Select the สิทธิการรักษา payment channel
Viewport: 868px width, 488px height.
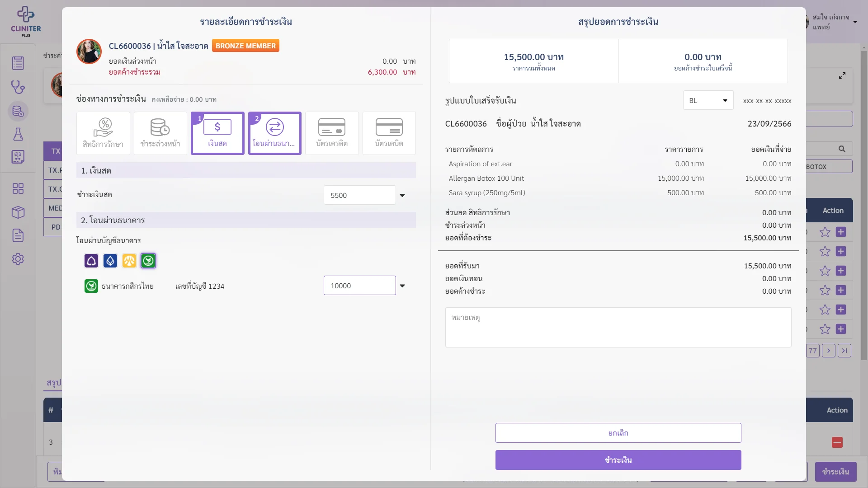pos(103,133)
